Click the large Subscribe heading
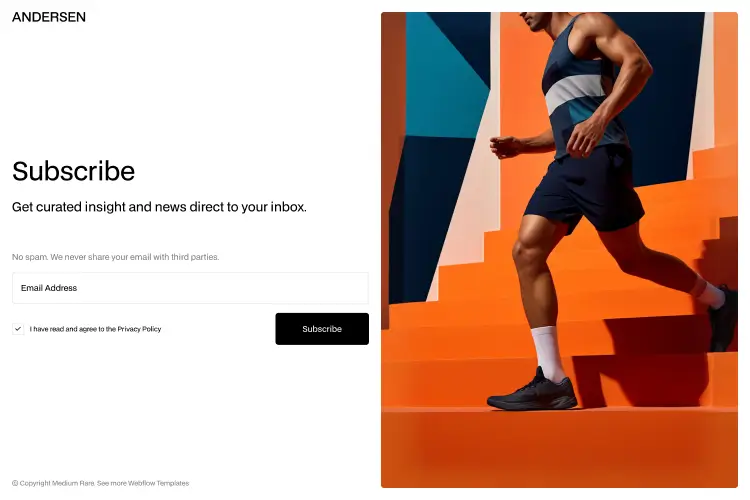This screenshot has height=500, width=750. point(74,171)
